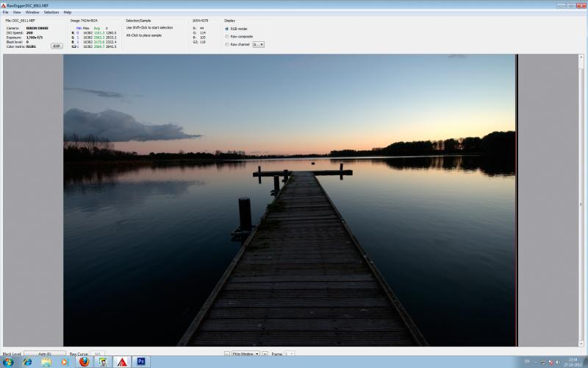Open the File menu
The image size is (588, 368).
coord(6,13)
